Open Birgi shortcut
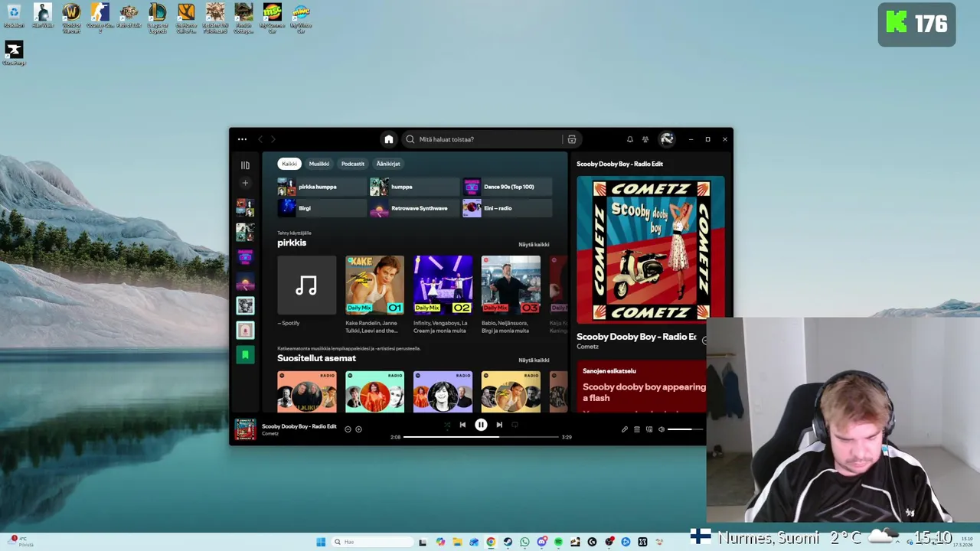 (322, 208)
